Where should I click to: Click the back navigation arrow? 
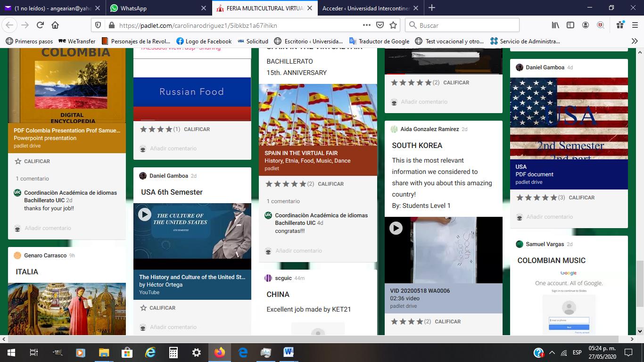point(10,25)
